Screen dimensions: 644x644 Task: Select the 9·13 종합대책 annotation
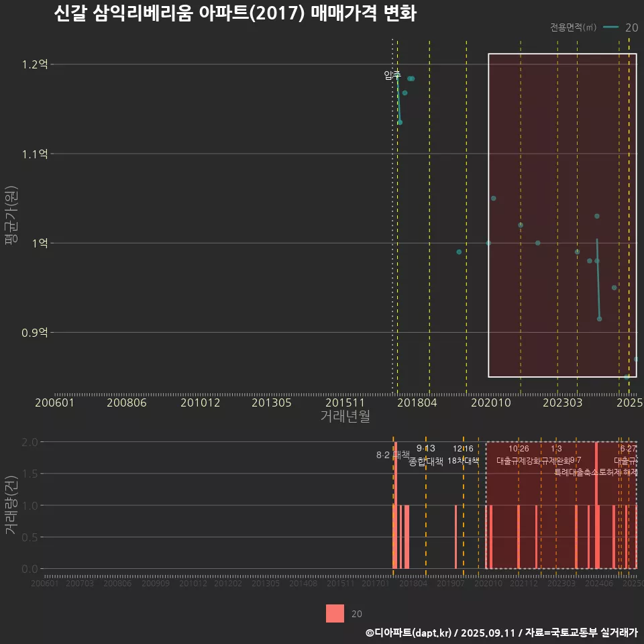coord(426,455)
